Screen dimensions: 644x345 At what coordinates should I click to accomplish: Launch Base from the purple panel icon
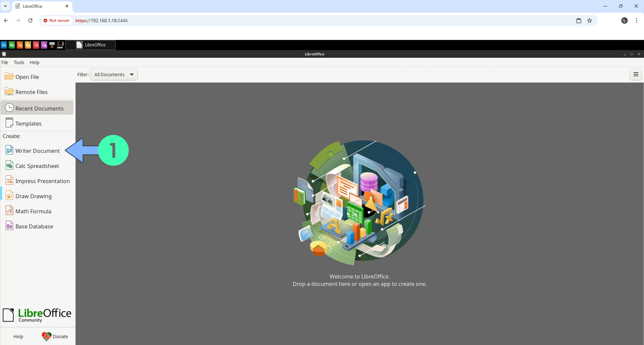coord(44,45)
